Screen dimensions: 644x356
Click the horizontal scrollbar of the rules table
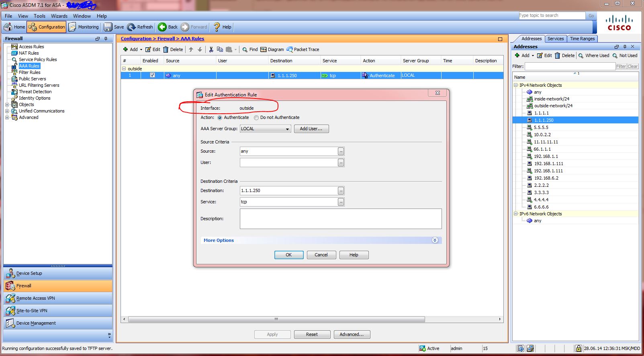[x=276, y=319]
